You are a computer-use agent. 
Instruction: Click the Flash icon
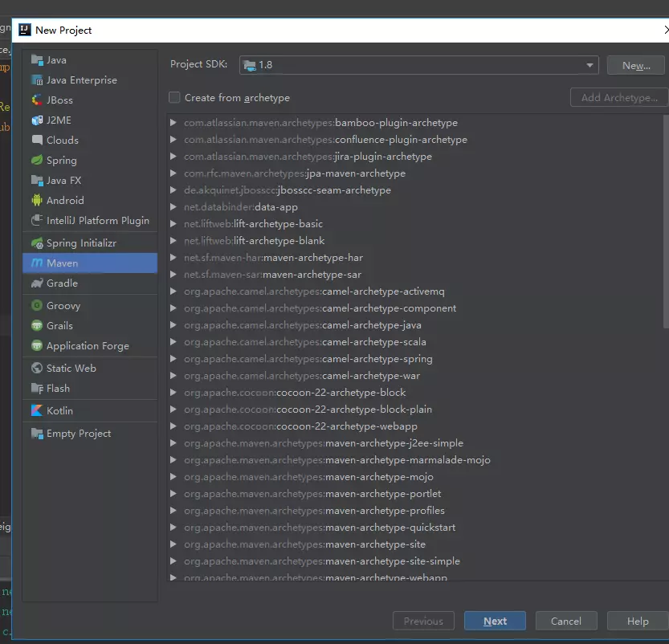[x=37, y=388]
